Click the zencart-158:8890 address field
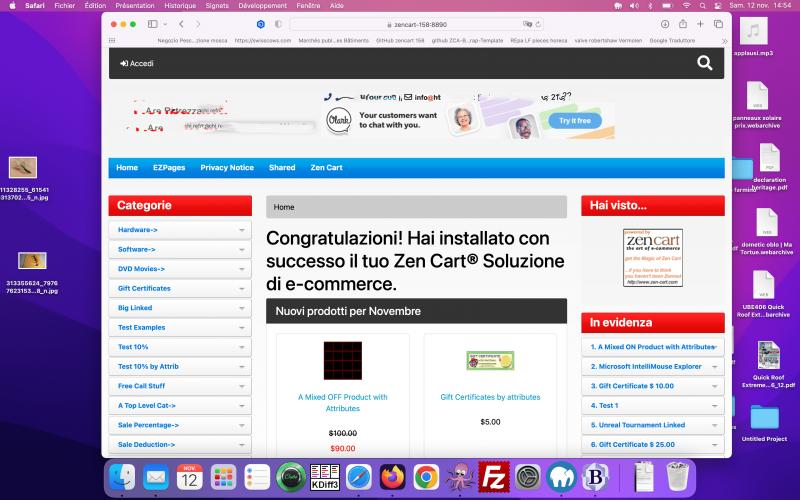 tap(416, 24)
